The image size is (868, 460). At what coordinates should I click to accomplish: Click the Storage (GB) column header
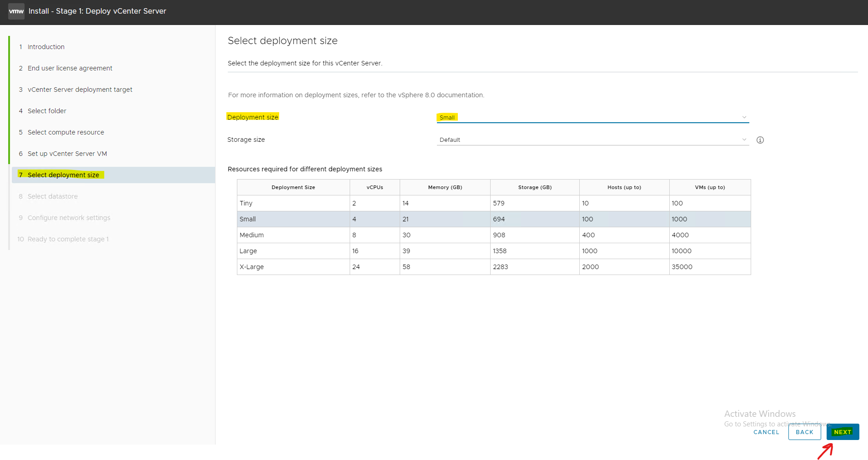point(535,187)
